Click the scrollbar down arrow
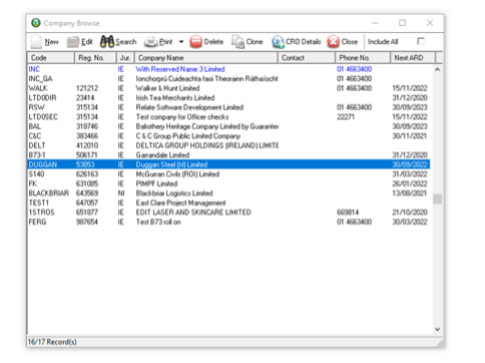The height and width of the screenshot is (363, 485). (437, 329)
